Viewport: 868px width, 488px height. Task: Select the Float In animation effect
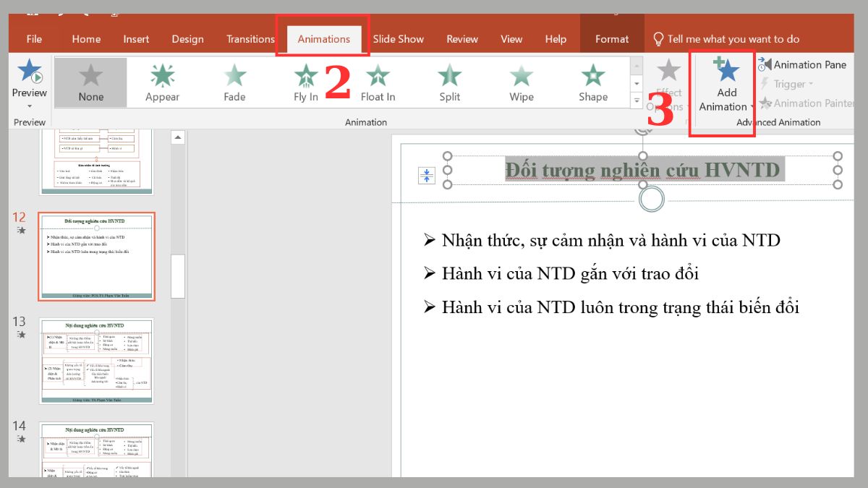pos(377,82)
